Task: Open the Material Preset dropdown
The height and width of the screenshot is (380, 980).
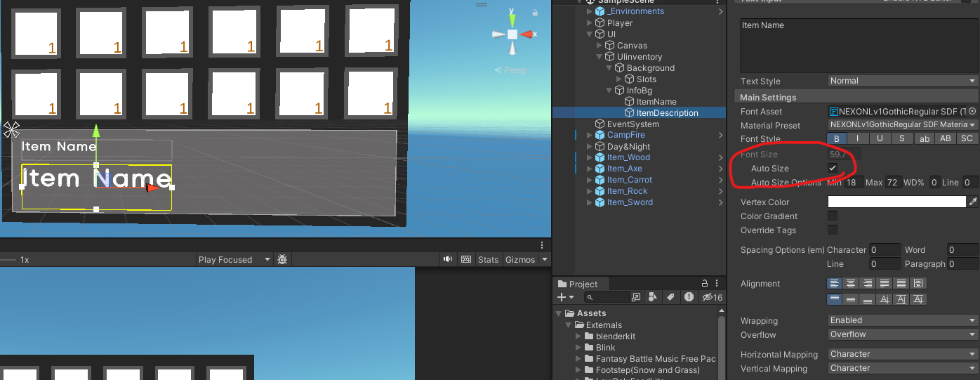Action: pos(903,125)
